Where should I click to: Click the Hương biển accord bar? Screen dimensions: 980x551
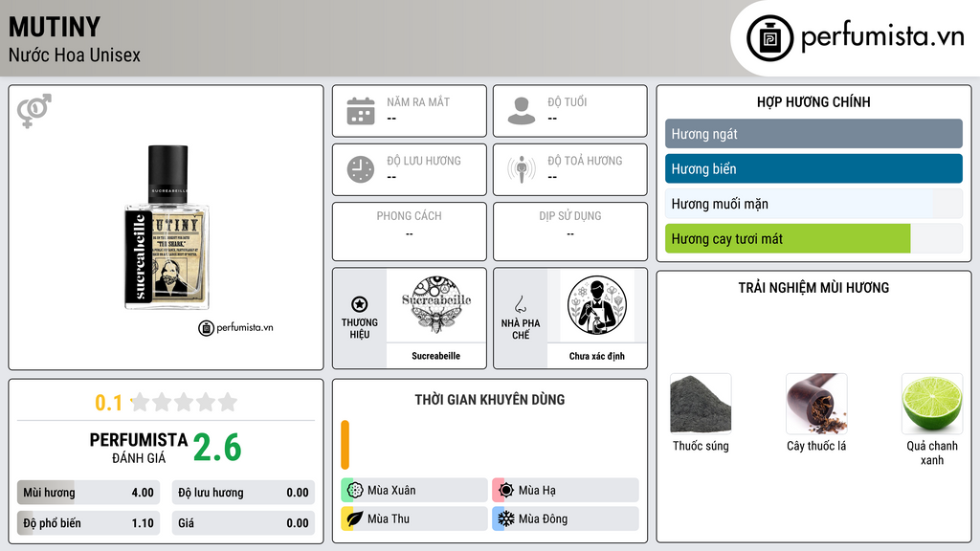(813, 168)
